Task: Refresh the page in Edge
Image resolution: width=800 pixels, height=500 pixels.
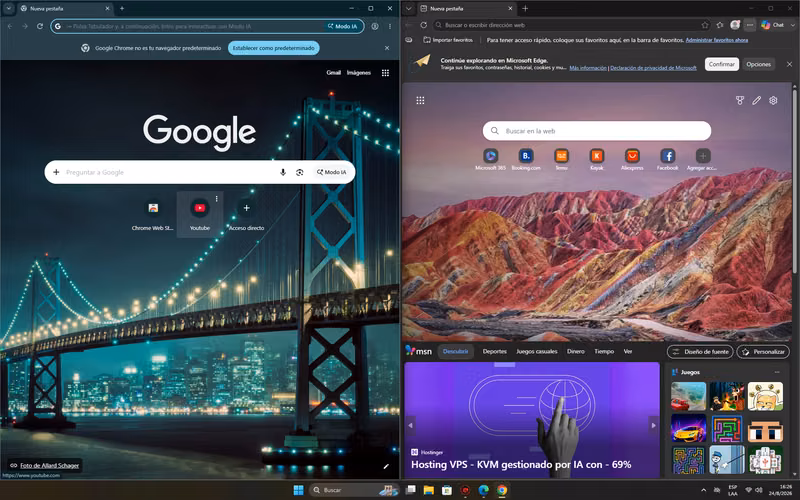Action: pos(423,25)
